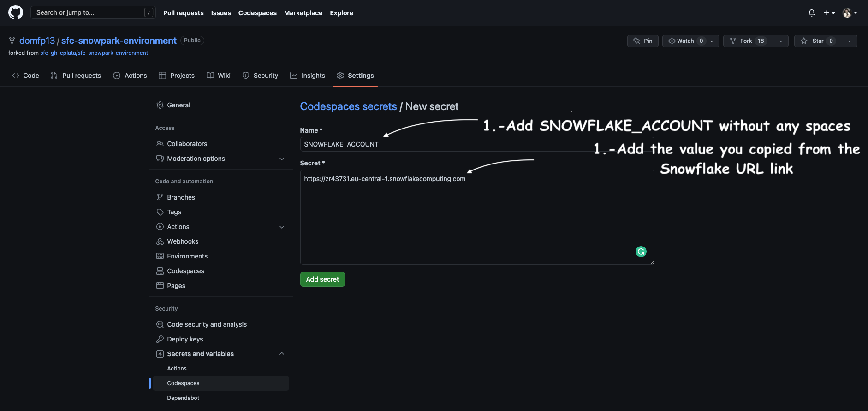This screenshot has width=868, height=411.
Task: Click the Tags tag icon
Action: pyautogui.click(x=160, y=212)
